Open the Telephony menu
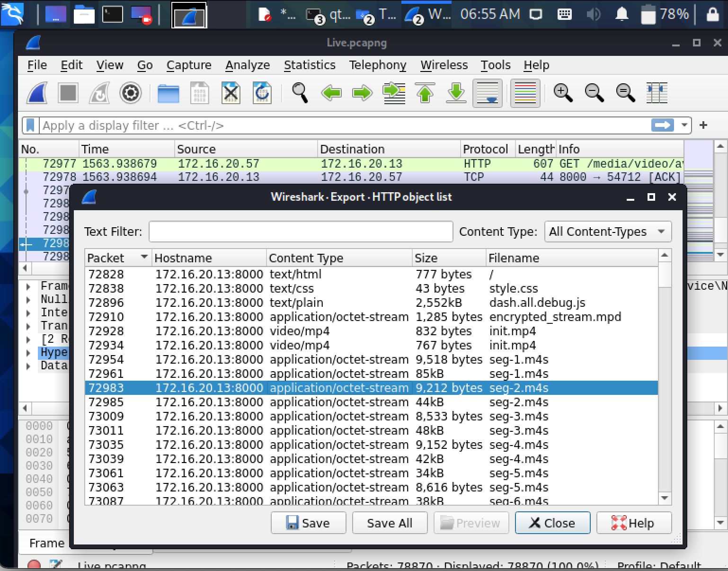The image size is (728, 571). pos(377,65)
